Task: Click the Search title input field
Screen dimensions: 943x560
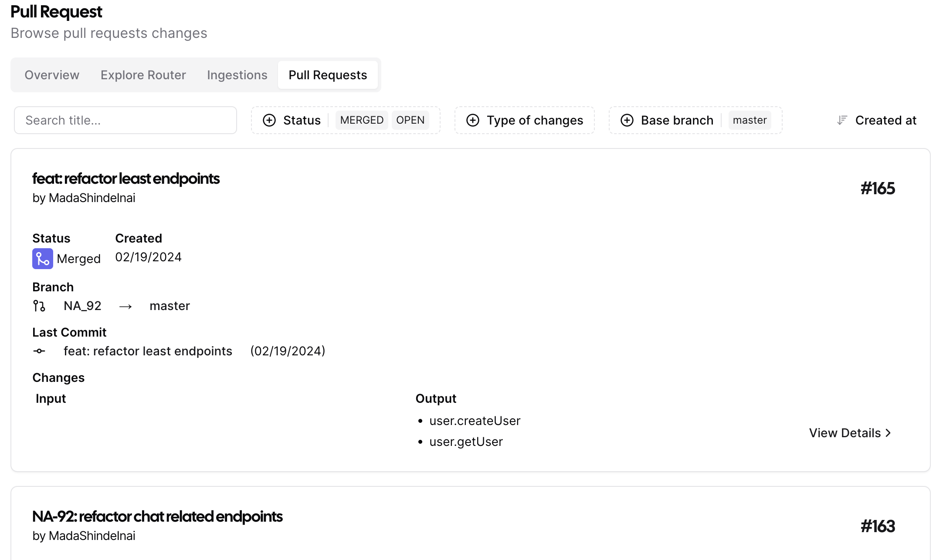Action: click(126, 120)
